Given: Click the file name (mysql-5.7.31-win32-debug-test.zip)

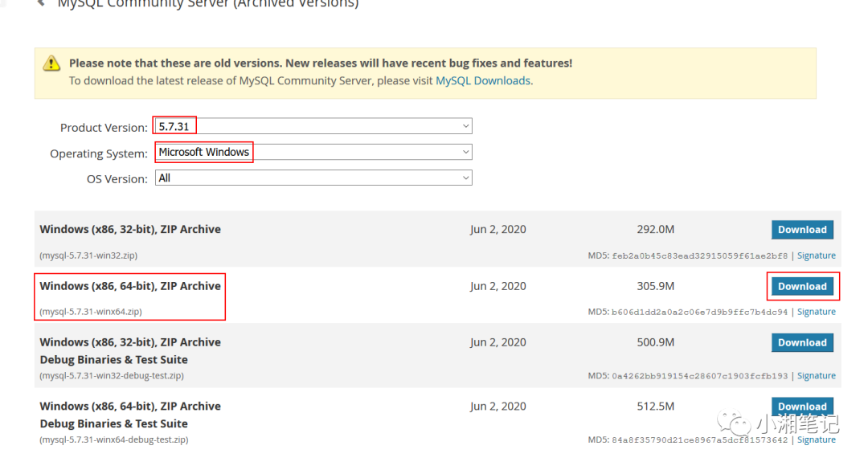Looking at the screenshot, I should tap(112, 376).
